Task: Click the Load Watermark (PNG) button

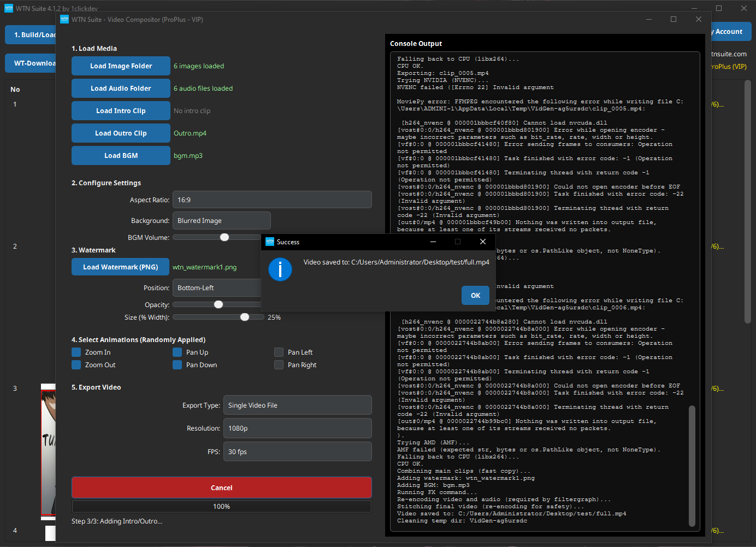Action: coord(120,267)
